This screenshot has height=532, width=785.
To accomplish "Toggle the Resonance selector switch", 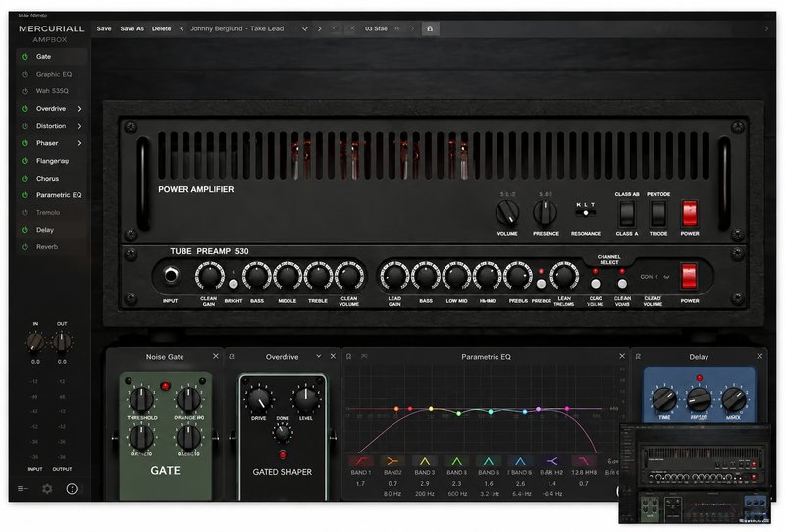I will [x=585, y=213].
